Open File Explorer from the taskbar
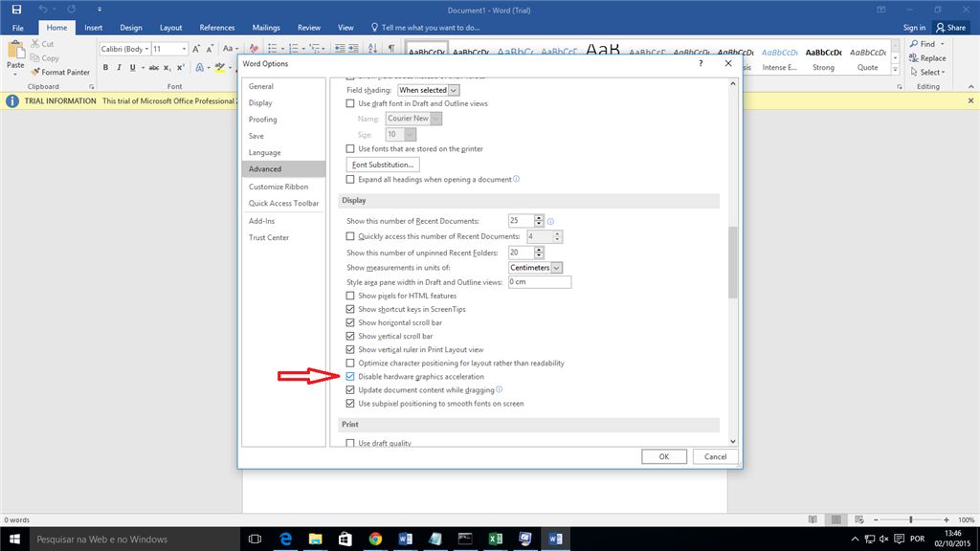 coord(315,539)
